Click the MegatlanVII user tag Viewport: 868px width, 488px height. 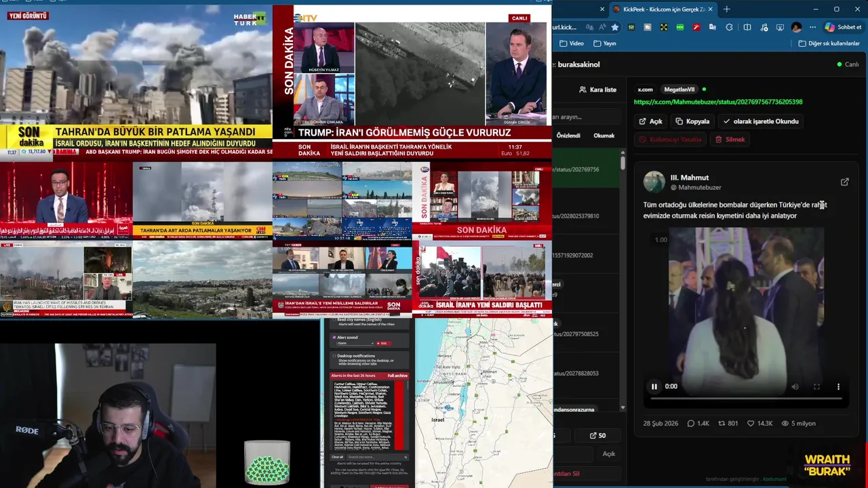[679, 89]
